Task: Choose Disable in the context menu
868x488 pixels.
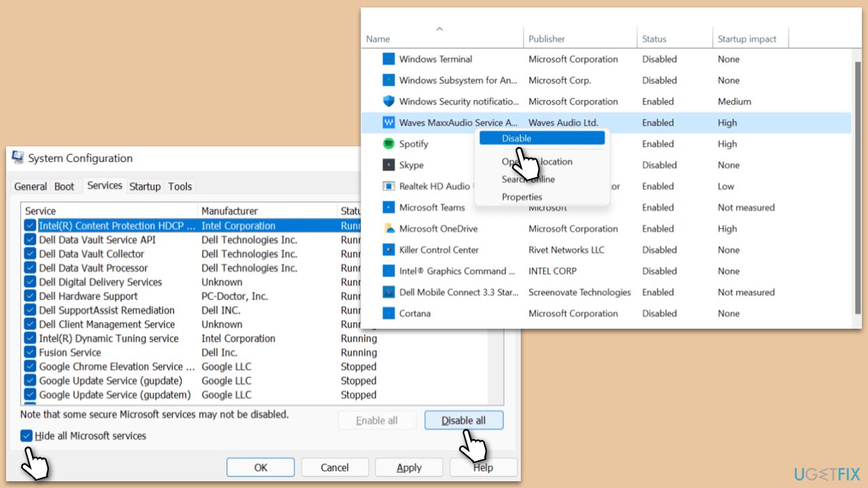Action: [542, 138]
